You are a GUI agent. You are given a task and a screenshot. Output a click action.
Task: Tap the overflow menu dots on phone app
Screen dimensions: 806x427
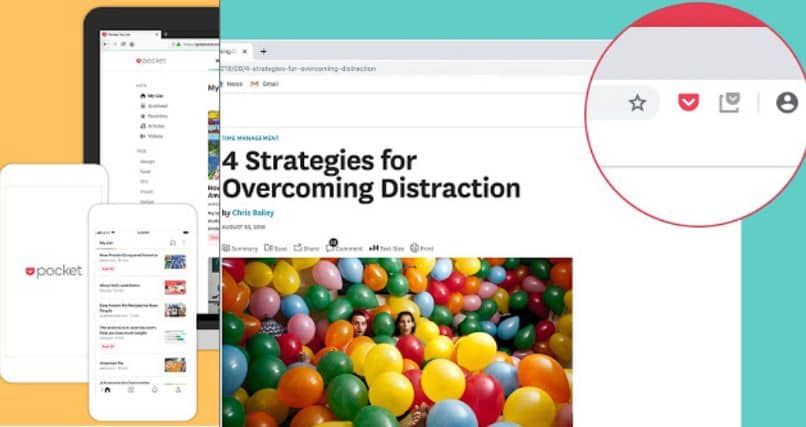point(185,243)
